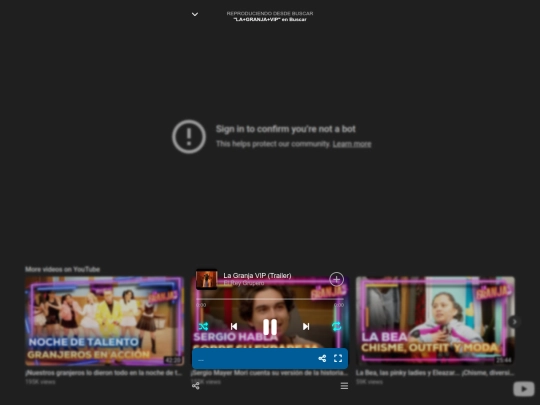Screen dimensions: 540x405
Task: Show next videos with right arrow
Action: click(515, 322)
